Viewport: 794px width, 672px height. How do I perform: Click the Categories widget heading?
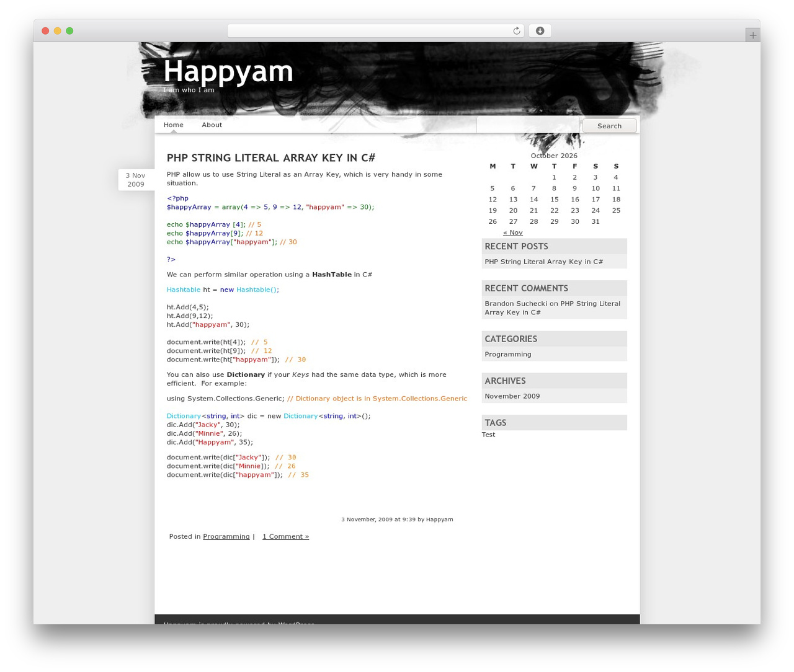click(555, 338)
